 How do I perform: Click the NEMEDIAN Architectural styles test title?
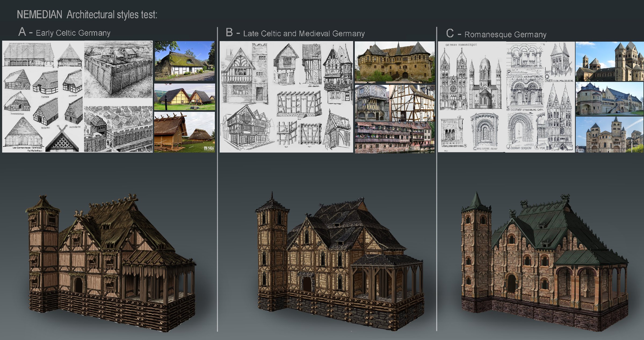pyautogui.click(x=87, y=15)
